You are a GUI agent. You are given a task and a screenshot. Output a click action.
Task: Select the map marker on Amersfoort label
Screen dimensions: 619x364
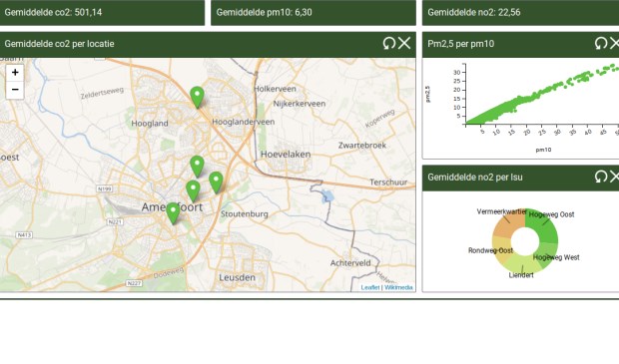[x=173, y=213]
